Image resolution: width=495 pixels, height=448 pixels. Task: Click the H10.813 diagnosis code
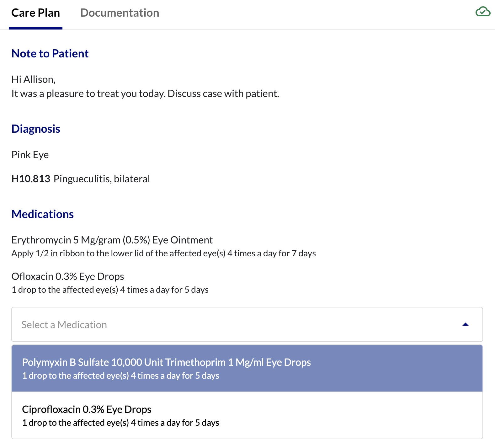[31, 179]
